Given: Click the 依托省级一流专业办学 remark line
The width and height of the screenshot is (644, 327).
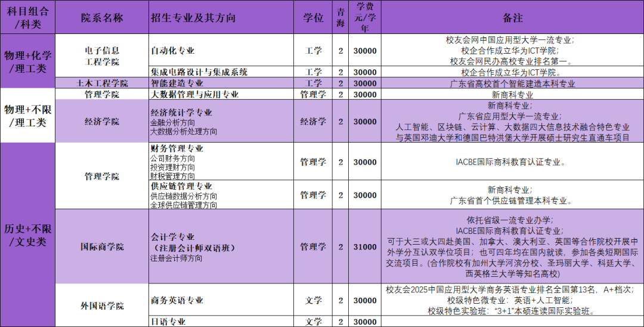Looking at the screenshot, I should (x=510, y=220).
